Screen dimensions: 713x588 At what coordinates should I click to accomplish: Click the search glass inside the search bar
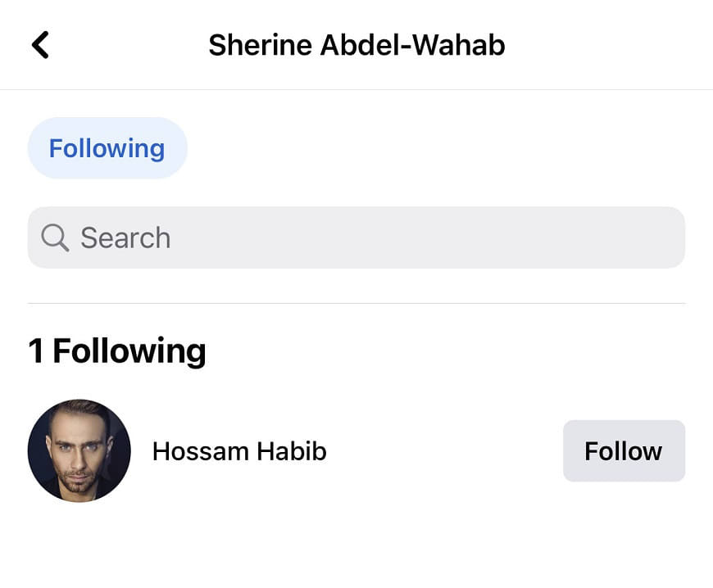(x=55, y=237)
